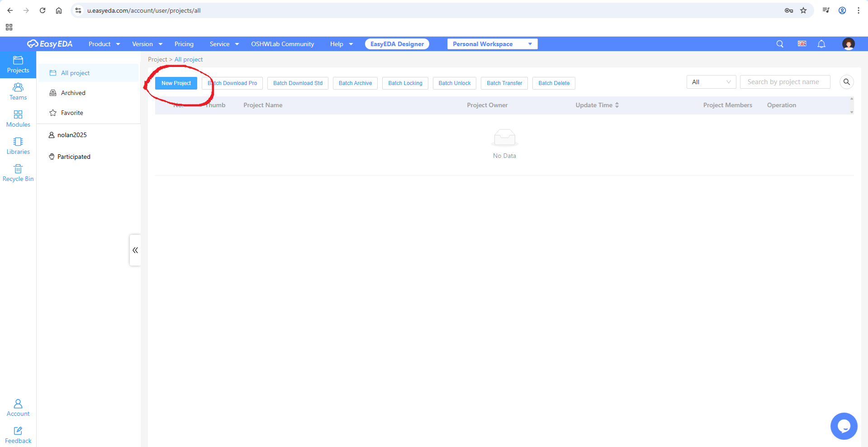Screen dimensions: 868x447
Task: Click the notification bell icon
Action: pos(821,44)
